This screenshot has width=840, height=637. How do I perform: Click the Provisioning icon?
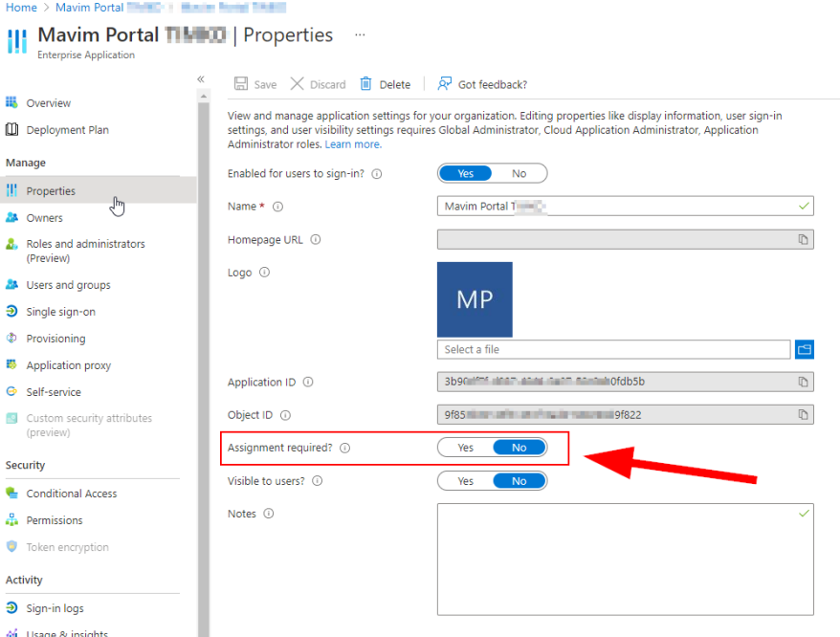[x=11, y=338]
